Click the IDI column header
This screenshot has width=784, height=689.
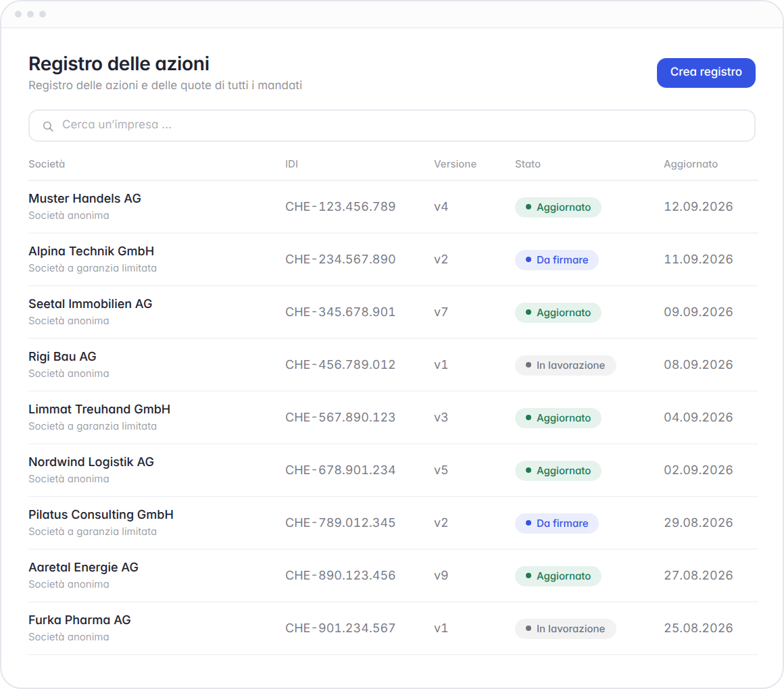[x=291, y=164]
